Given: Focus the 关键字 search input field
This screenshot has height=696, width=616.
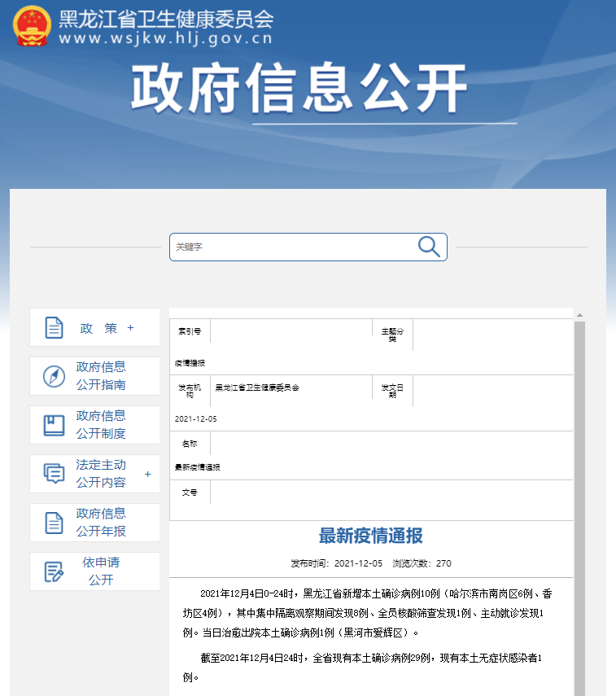Looking at the screenshot, I should tap(293, 247).
